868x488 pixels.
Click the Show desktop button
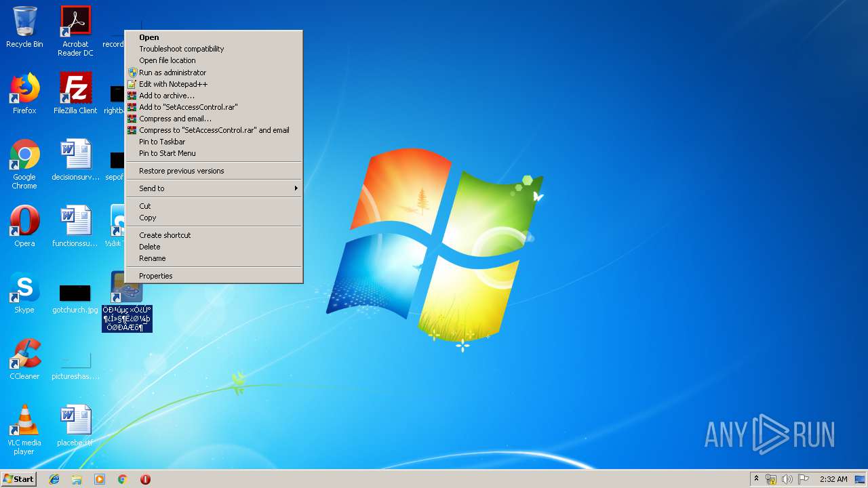point(860,479)
